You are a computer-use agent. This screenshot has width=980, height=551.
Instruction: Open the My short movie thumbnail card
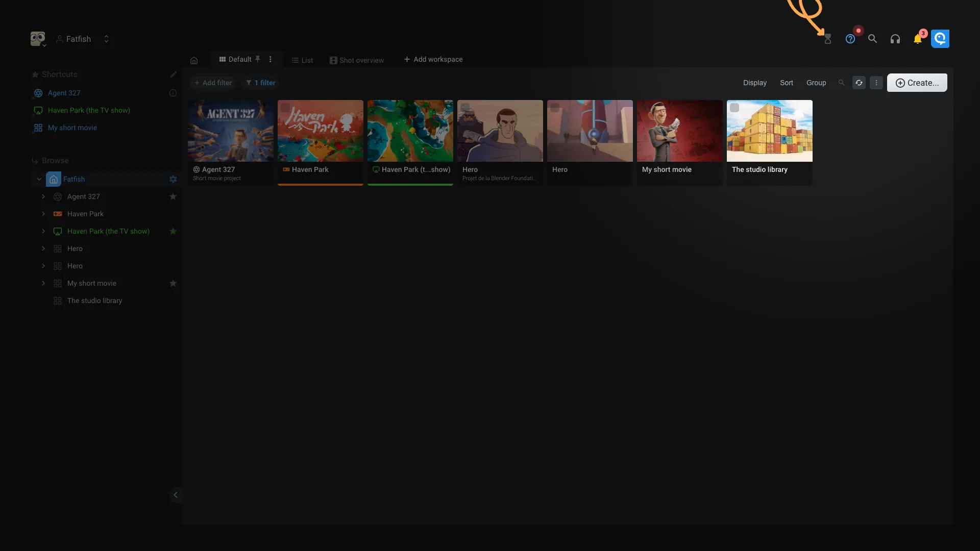click(x=679, y=131)
